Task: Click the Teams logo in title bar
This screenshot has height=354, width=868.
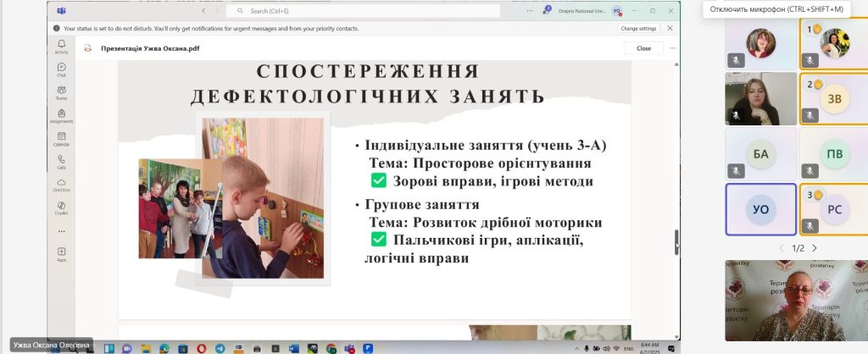Action: click(x=61, y=11)
